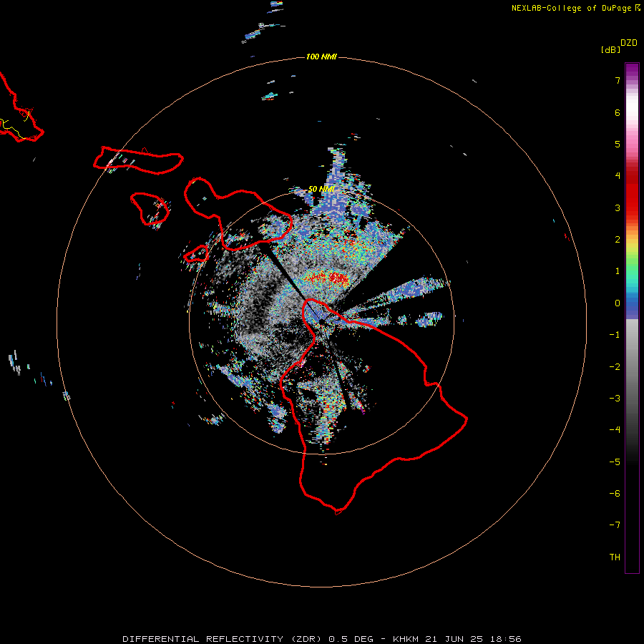Click the 3 value on color scale

pos(618,208)
